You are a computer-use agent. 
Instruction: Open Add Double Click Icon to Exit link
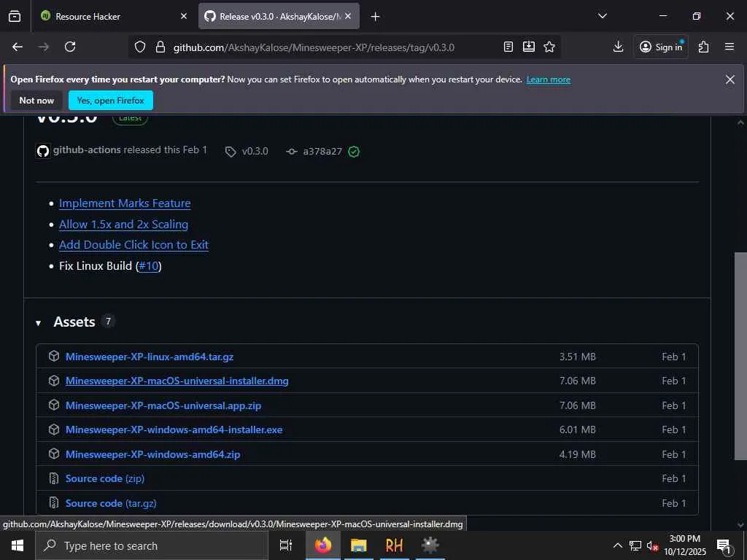coord(134,245)
